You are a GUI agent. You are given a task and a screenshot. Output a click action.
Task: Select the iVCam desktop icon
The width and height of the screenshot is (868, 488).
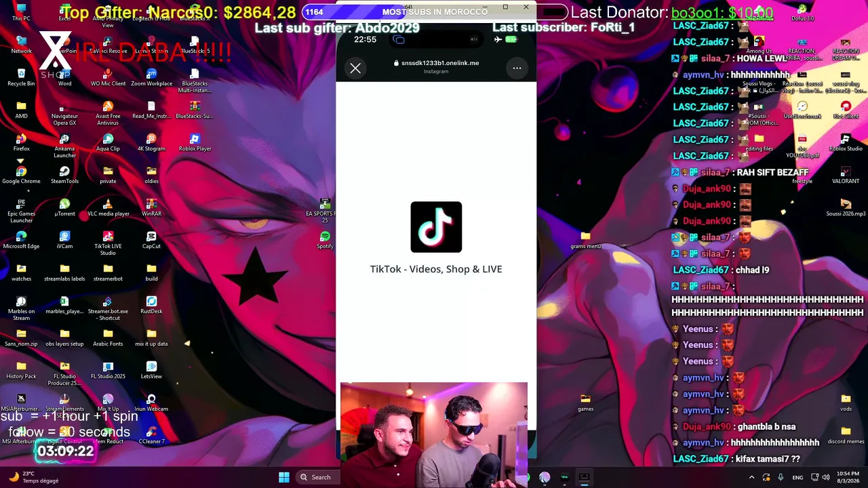pos(64,239)
